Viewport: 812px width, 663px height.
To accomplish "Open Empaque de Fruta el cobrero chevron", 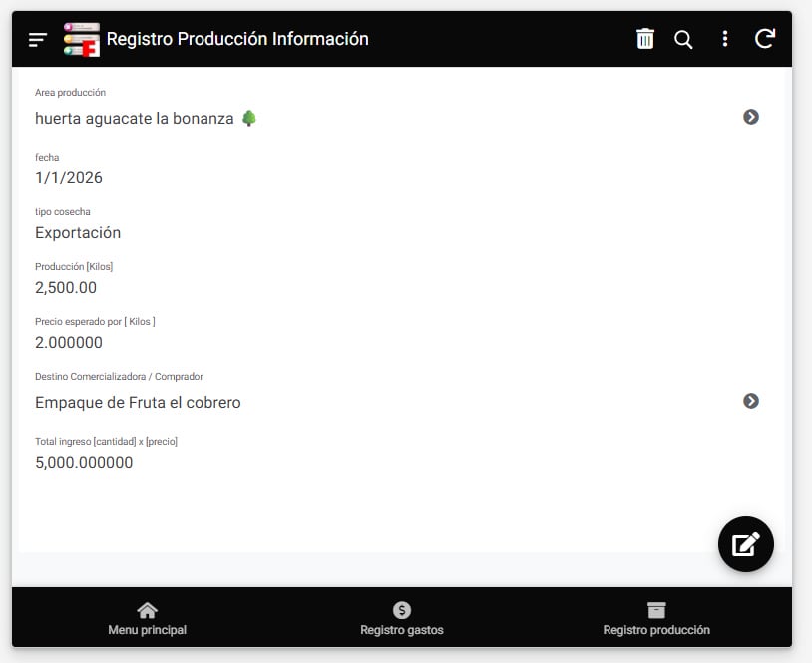I will click(x=751, y=401).
